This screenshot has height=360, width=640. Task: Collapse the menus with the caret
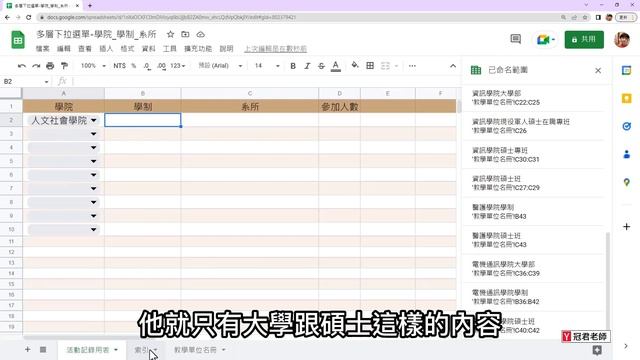pyautogui.click(x=453, y=66)
